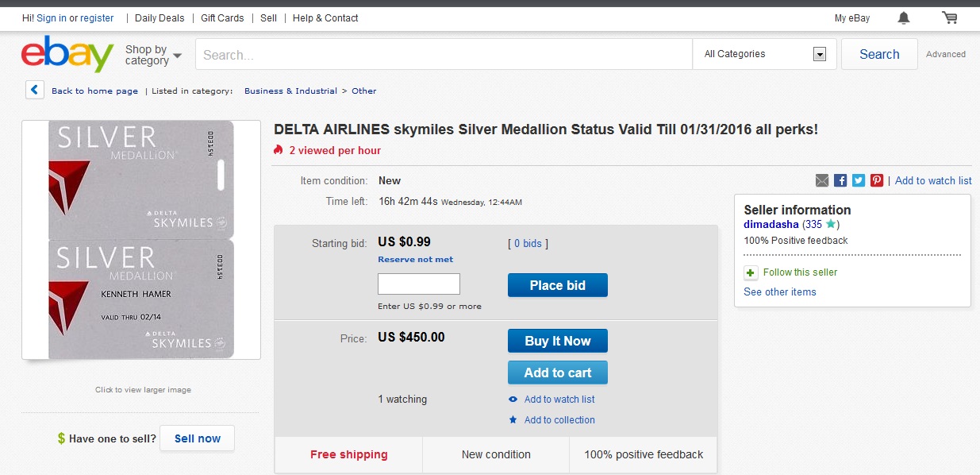This screenshot has width=980, height=475.
Task: Share the listing on Facebook
Action: coord(840,180)
